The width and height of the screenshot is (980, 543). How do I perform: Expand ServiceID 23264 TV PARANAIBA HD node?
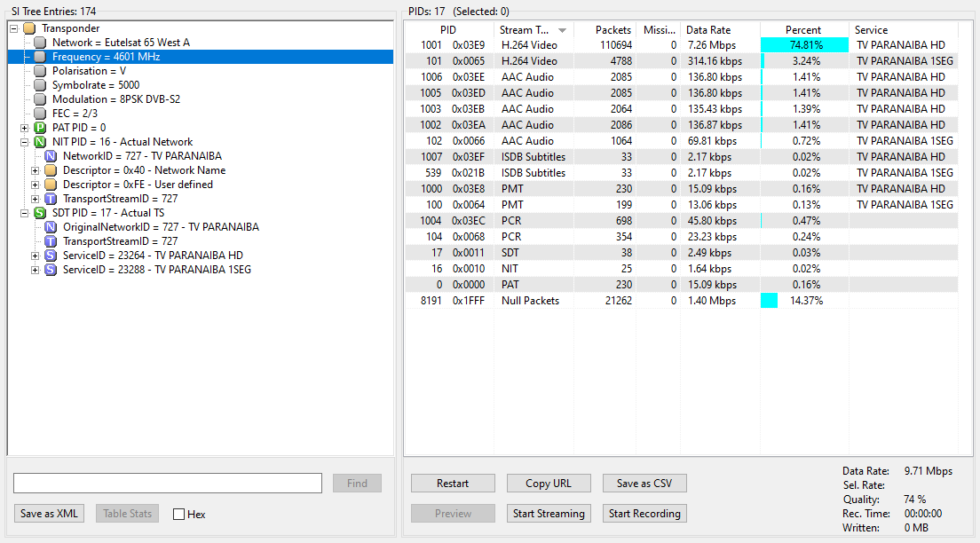(x=35, y=256)
